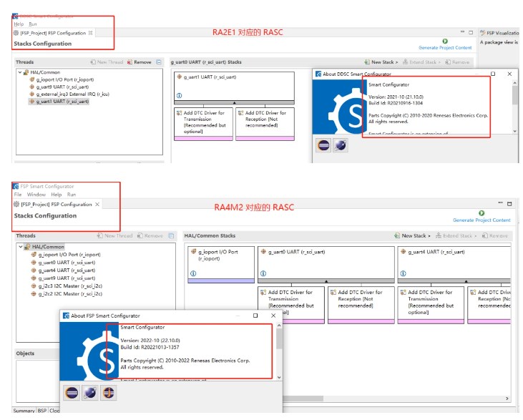Collapse g_uart1 stack with arrow bar
The height and width of the screenshot is (420, 523).
pyautogui.click(x=234, y=103)
